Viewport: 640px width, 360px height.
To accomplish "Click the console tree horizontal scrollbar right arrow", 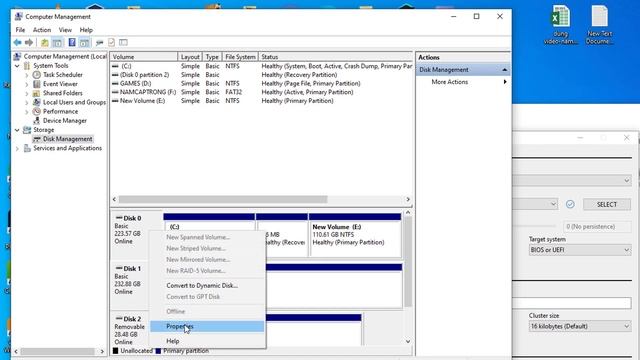I will (102, 351).
